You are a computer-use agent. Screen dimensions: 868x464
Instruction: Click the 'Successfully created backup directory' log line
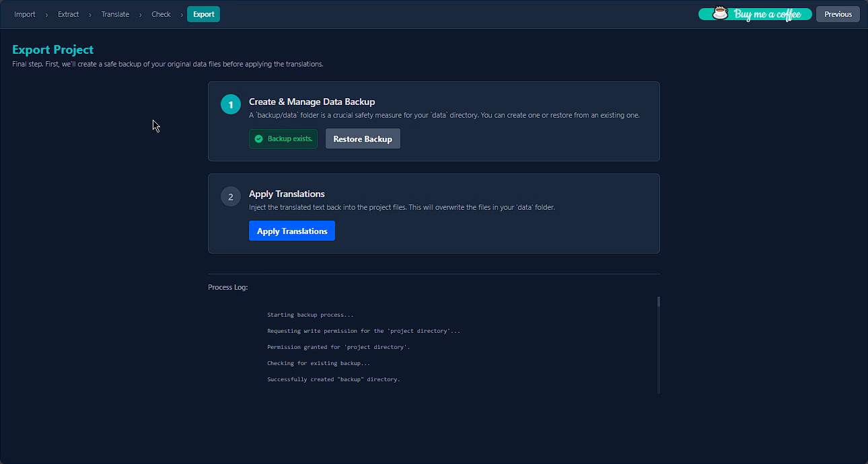(333, 379)
